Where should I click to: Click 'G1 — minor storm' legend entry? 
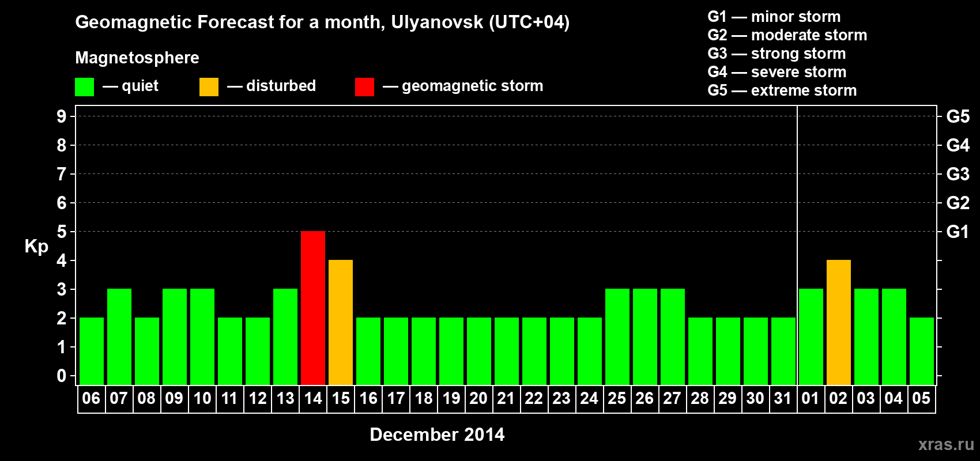pyautogui.click(x=774, y=17)
